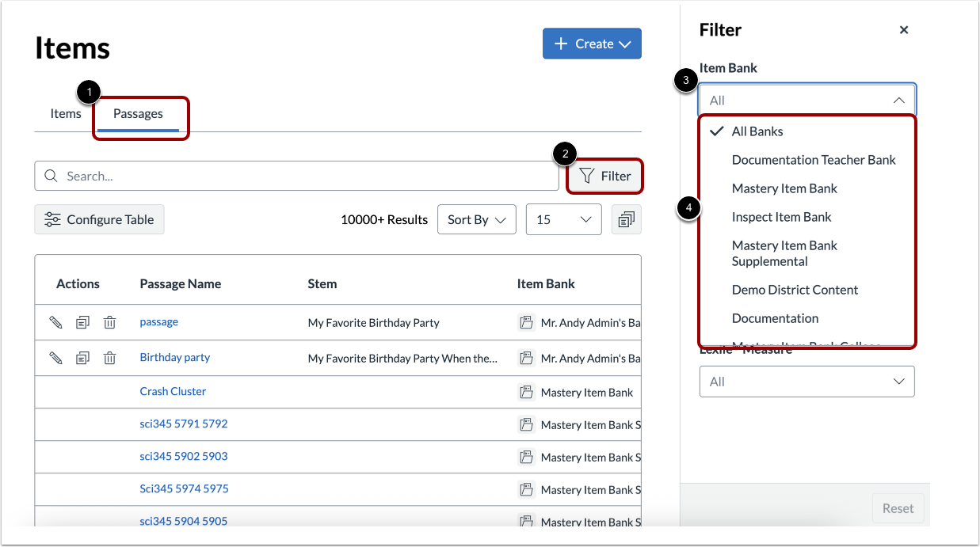Click the Reset button
Screen dimensions: 980x547
tap(898, 508)
